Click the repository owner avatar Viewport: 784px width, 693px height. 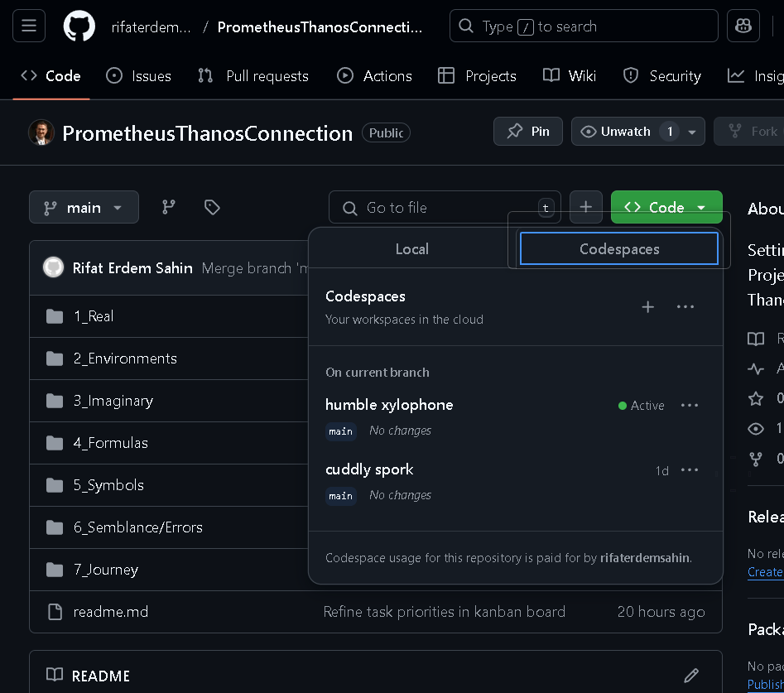pyautogui.click(x=41, y=132)
